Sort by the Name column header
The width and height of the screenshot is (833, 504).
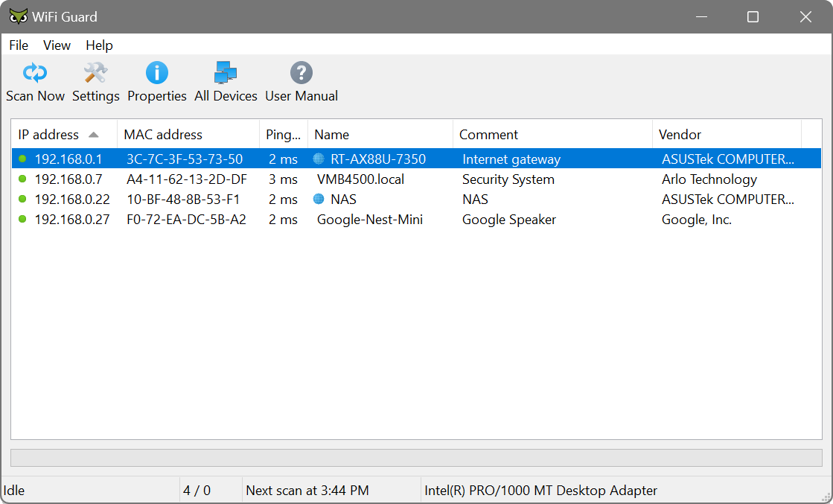click(x=380, y=134)
